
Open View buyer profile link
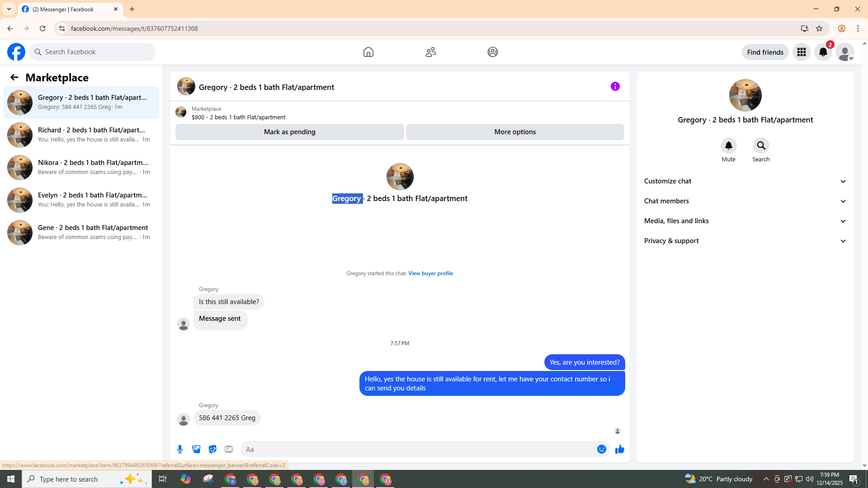click(x=430, y=273)
